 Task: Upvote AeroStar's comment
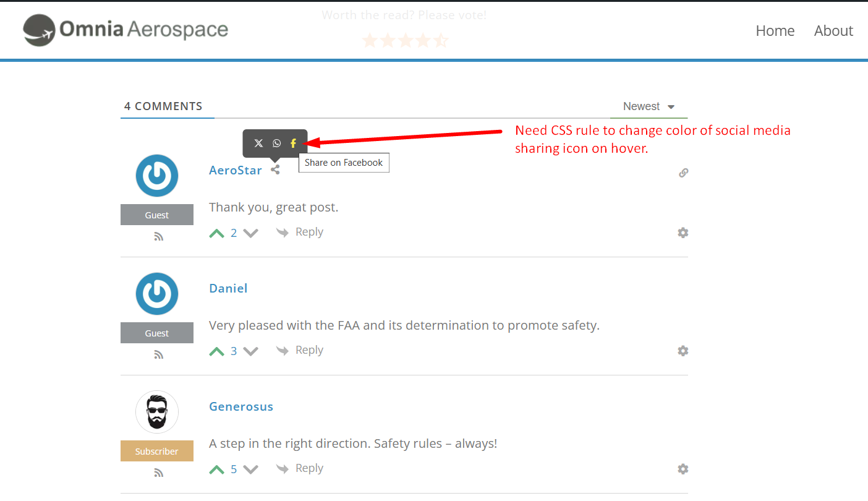tap(216, 233)
